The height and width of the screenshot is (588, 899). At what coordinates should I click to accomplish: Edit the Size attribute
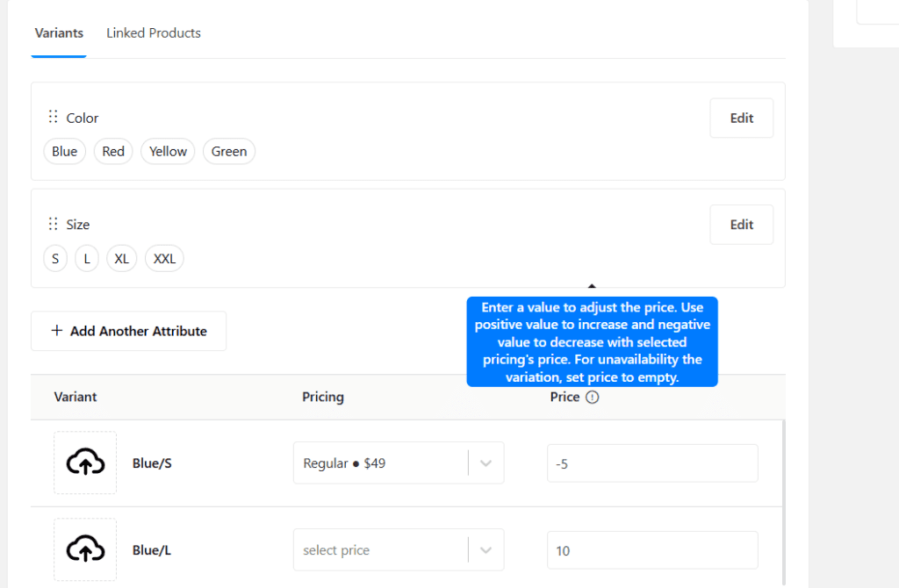[x=740, y=224]
